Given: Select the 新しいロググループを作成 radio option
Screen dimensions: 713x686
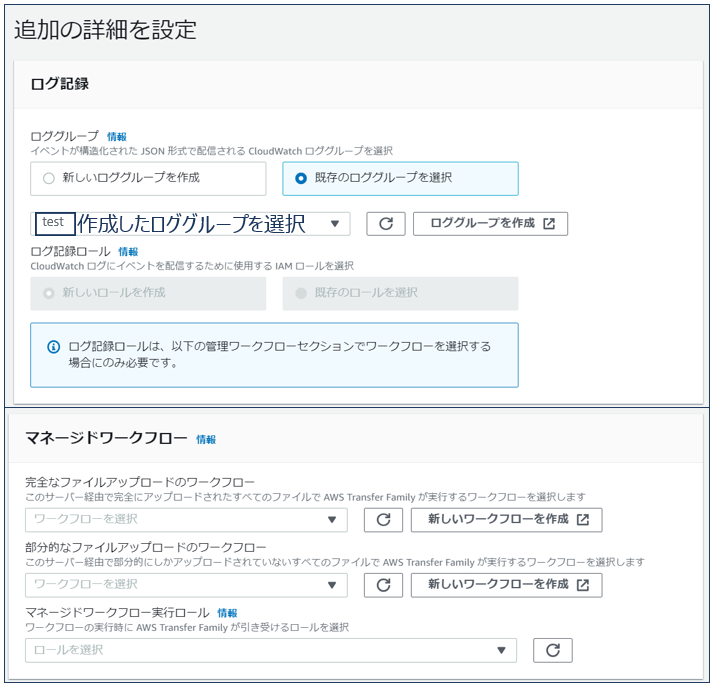Looking at the screenshot, I should [x=148, y=178].
